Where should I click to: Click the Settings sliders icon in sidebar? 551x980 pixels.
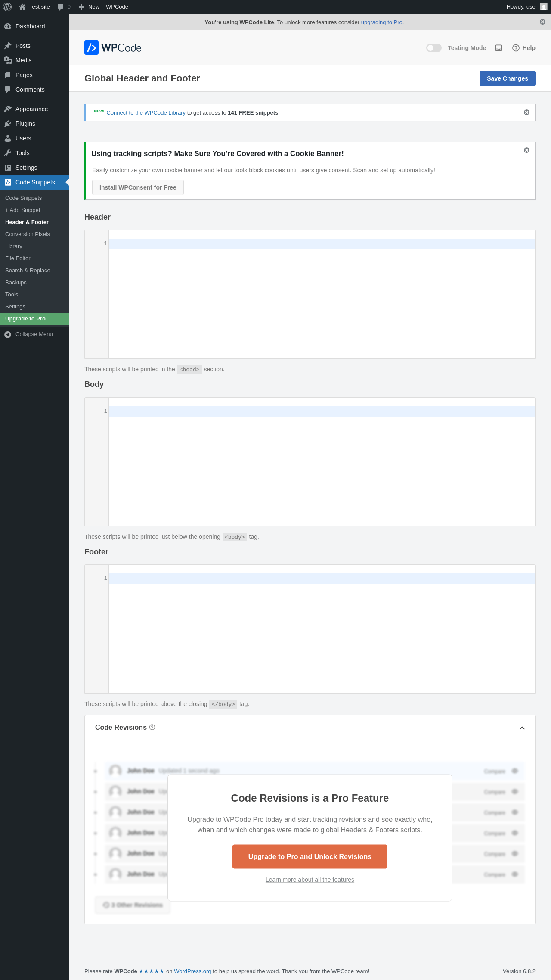click(8, 168)
